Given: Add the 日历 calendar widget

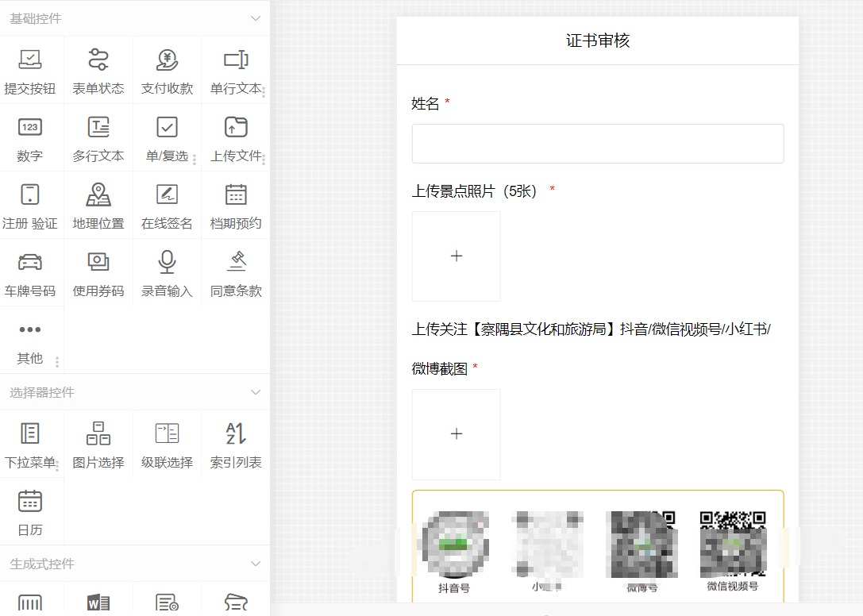Looking at the screenshot, I should 29,513.
